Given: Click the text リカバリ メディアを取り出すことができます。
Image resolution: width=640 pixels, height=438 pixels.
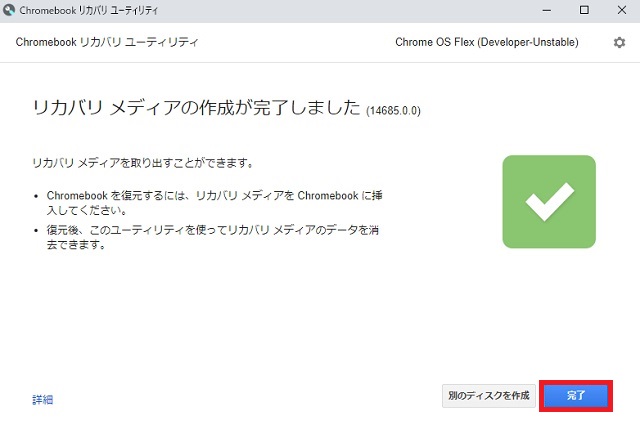Looking at the screenshot, I should coord(143,163).
